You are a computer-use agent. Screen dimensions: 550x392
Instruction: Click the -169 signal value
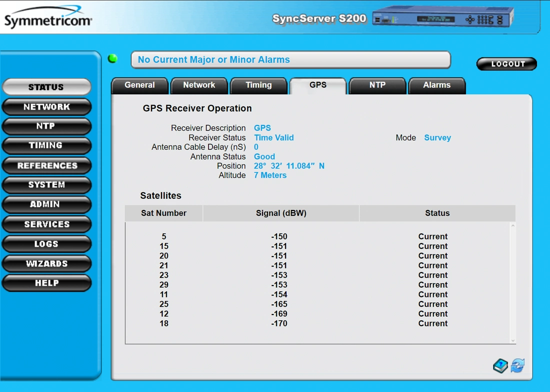[279, 314]
